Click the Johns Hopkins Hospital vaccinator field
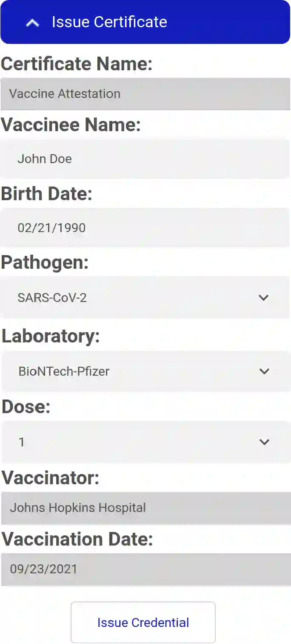The image size is (291, 644). (145, 508)
